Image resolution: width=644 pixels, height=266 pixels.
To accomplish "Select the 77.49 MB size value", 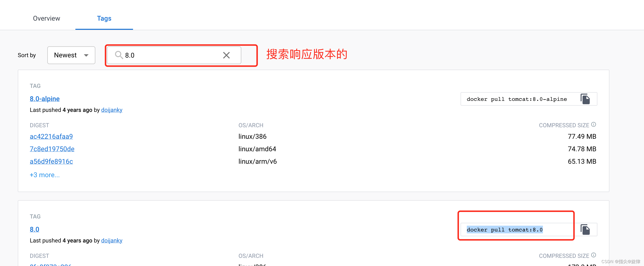I will tap(582, 136).
